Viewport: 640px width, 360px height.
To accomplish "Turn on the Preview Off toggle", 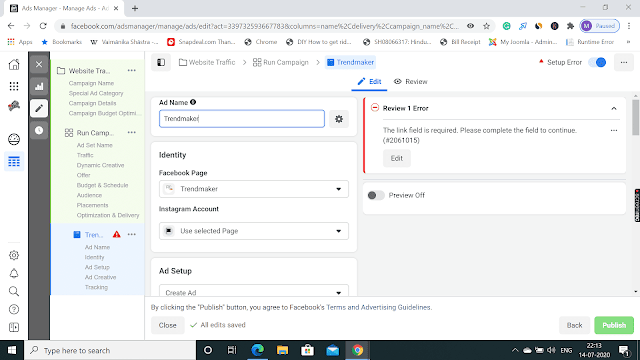I will 376,195.
